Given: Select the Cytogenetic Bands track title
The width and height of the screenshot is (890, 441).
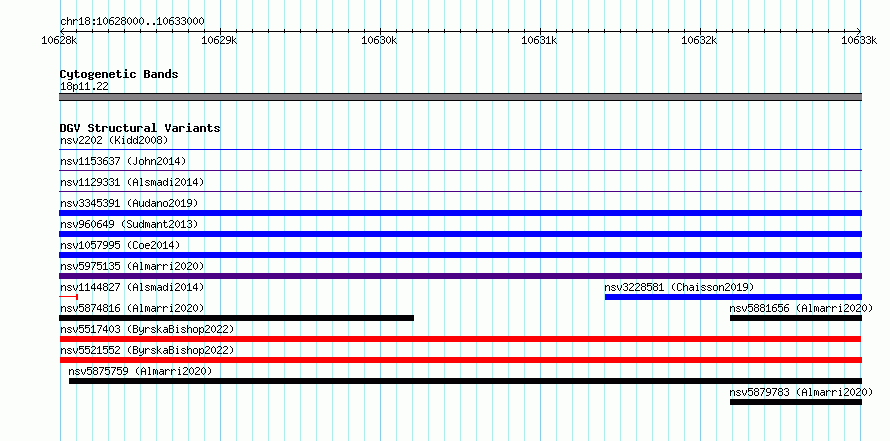Looking at the screenshot, I should (119, 74).
